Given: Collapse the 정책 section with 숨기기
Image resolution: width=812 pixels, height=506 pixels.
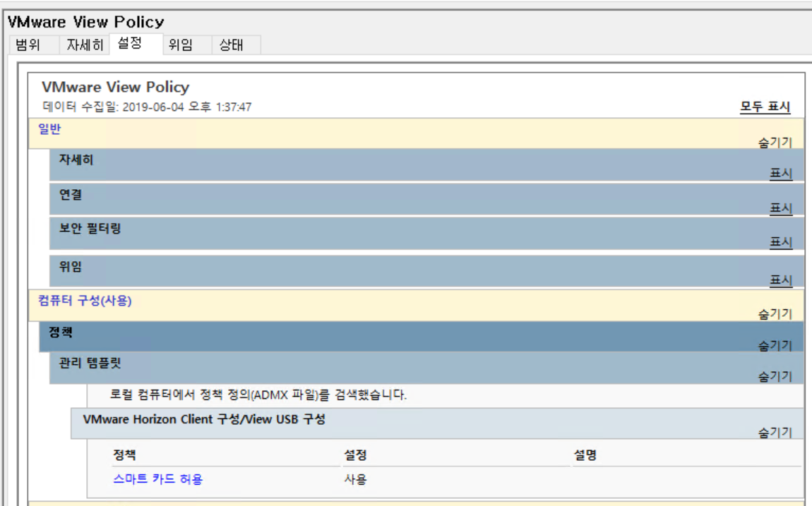Looking at the screenshot, I should point(775,346).
